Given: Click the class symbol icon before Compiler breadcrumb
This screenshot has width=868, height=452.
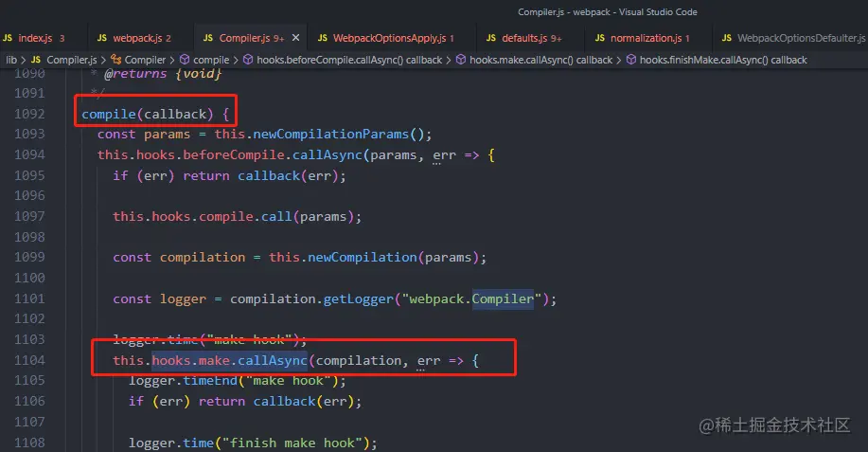Looking at the screenshot, I should click(x=116, y=60).
